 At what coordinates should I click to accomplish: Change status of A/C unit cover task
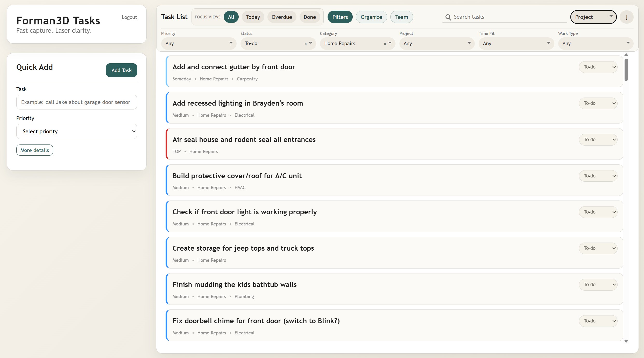598,176
